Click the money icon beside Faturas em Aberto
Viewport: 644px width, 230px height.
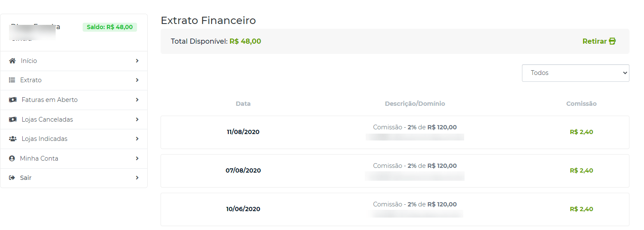click(13, 100)
